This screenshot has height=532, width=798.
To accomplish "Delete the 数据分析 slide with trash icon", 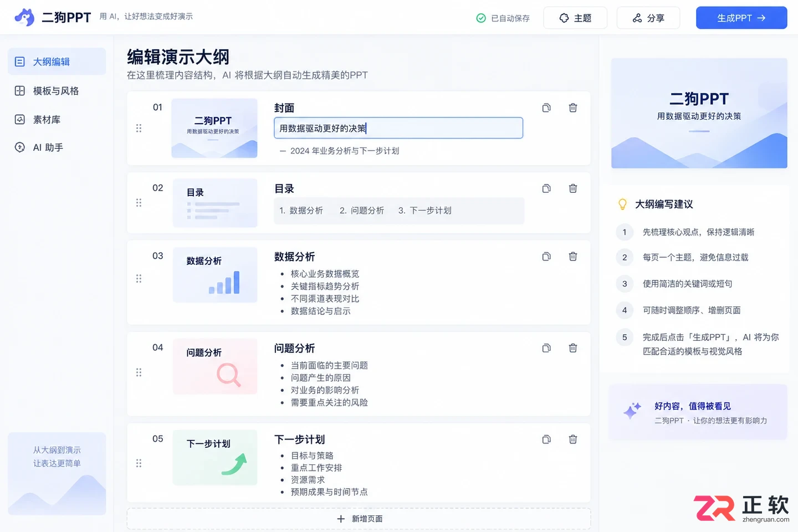I will point(573,257).
